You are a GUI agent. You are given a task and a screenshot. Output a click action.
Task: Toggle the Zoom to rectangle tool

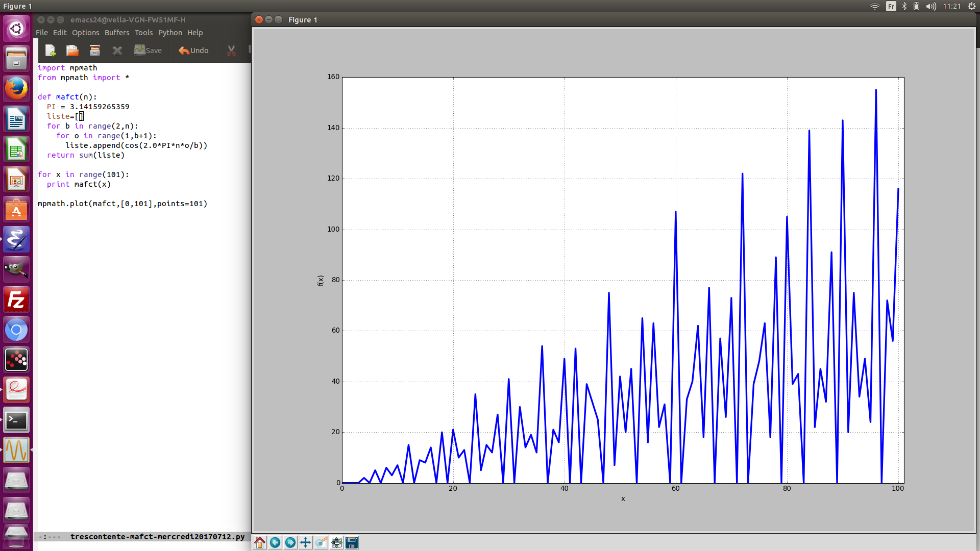coord(321,542)
